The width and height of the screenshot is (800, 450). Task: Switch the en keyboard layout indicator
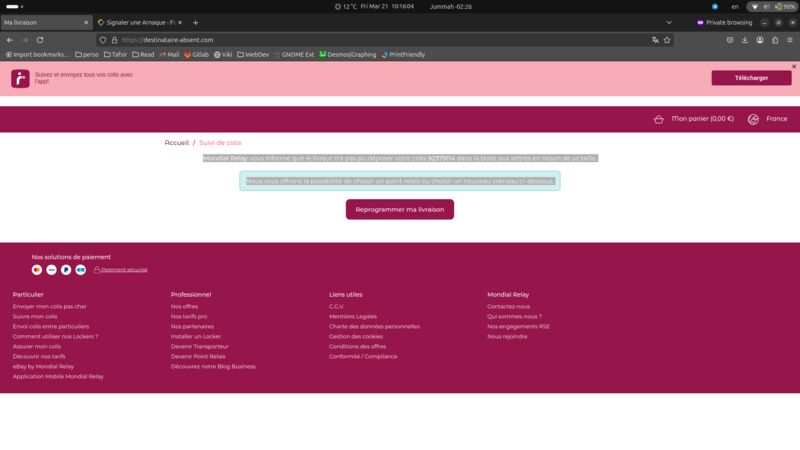point(735,7)
